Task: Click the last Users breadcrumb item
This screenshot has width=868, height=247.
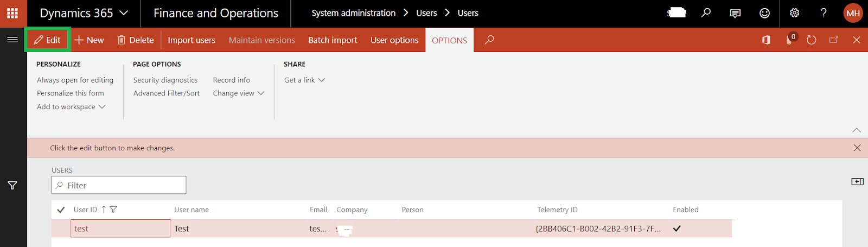Action: coord(468,13)
